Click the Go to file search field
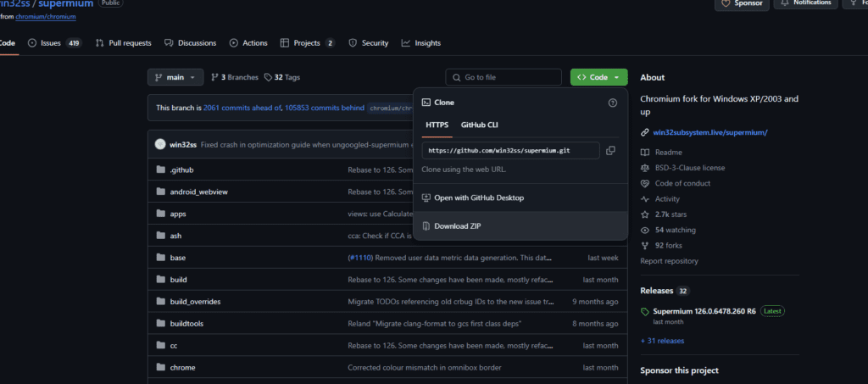 tap(504, 77)
